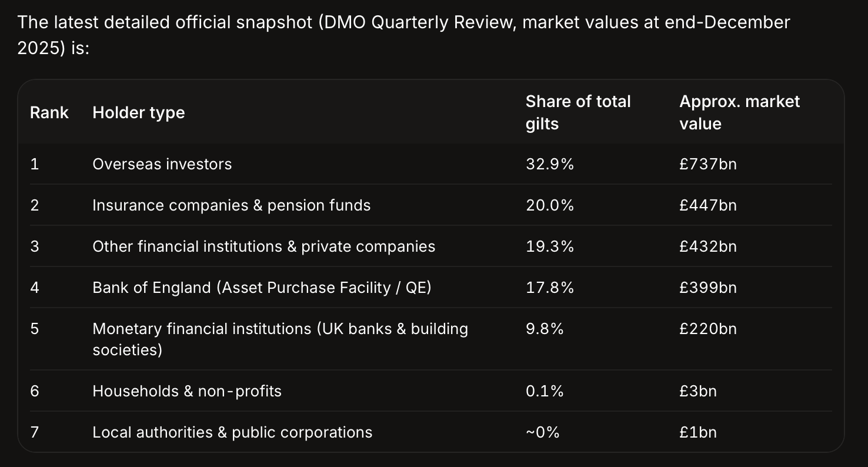Image resolution: width=868 pixels, height=467 pixels.
Task: Click the DMO Quarterly Review intro paragraph
Action: (x=404, y=35)
